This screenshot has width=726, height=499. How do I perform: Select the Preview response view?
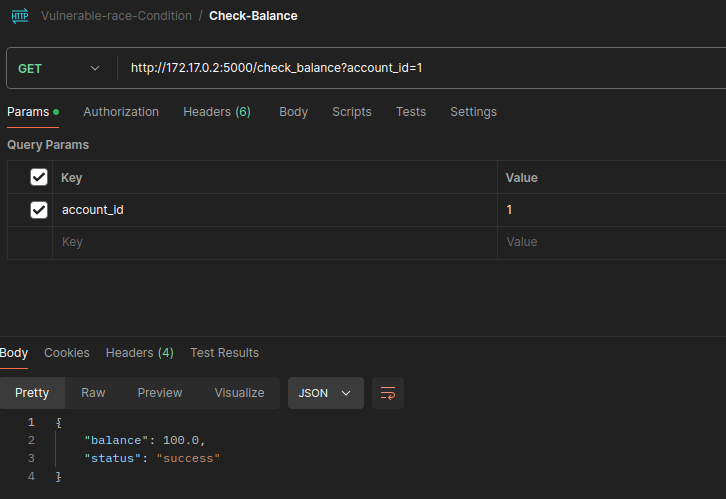point(160,393)
